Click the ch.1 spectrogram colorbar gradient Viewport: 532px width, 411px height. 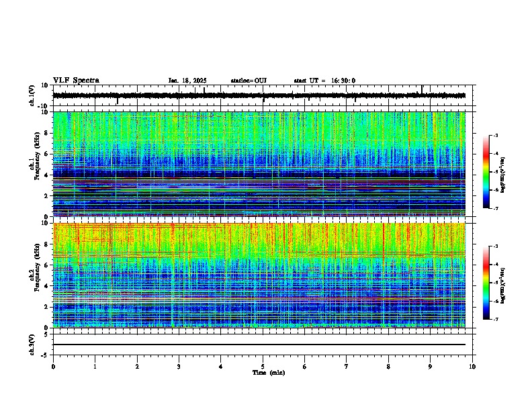pyautogui.click(x=486, y=172)
